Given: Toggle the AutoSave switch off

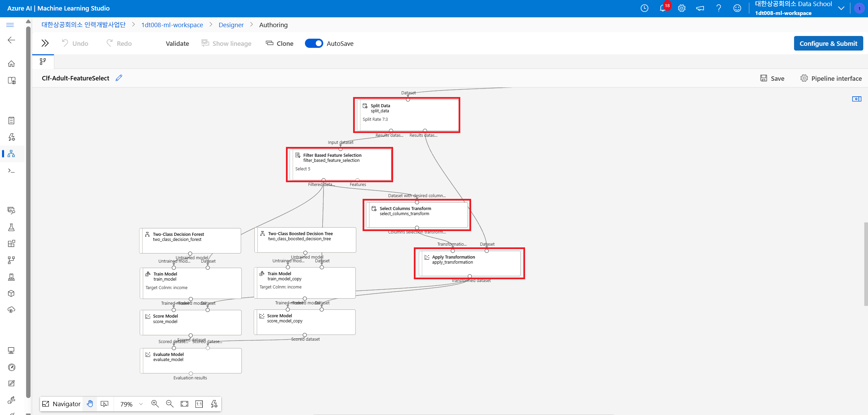Looking at the screenshot, I should tap(314, 43).
